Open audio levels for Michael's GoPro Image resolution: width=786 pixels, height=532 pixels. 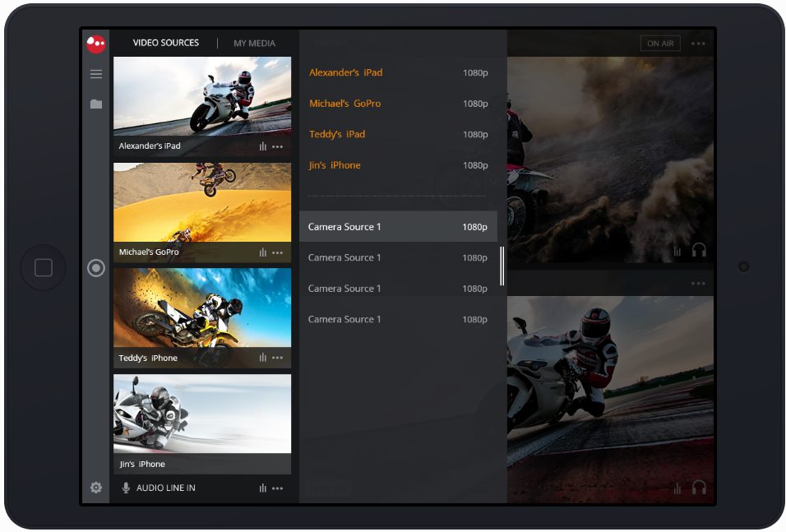click(263, 252)
